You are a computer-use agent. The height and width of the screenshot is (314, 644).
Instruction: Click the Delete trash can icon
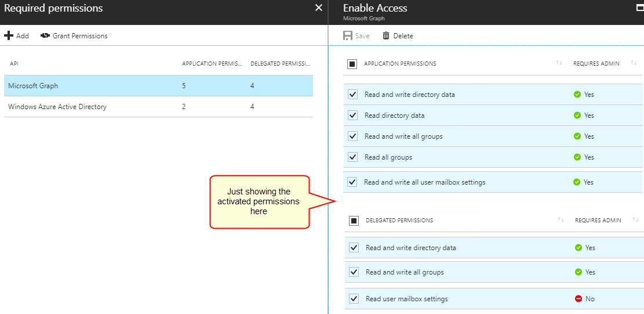386,36
